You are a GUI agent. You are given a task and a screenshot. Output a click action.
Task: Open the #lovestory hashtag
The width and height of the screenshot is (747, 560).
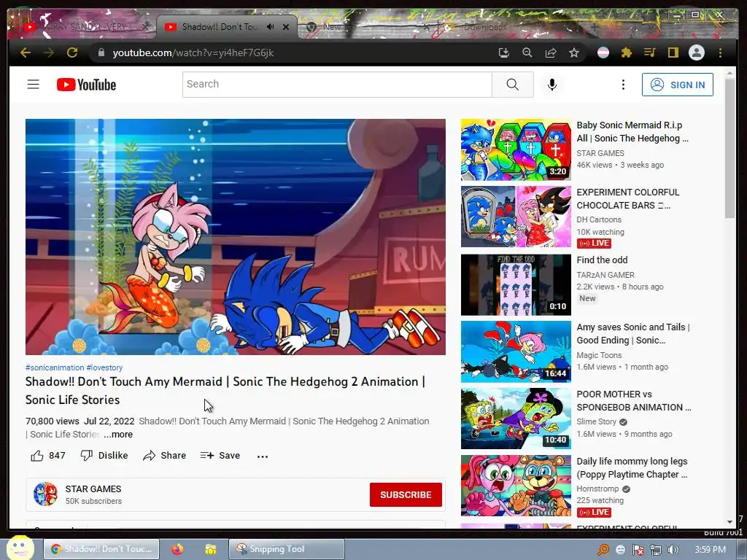(104, 367)
